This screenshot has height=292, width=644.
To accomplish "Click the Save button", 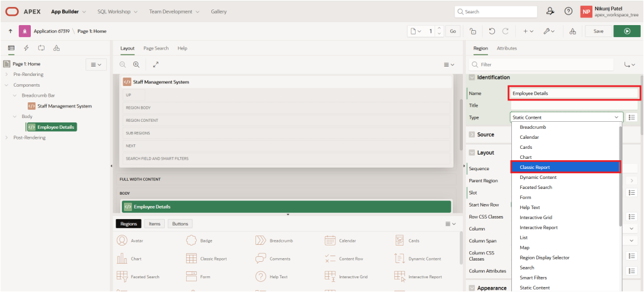I will click(598, 31).
